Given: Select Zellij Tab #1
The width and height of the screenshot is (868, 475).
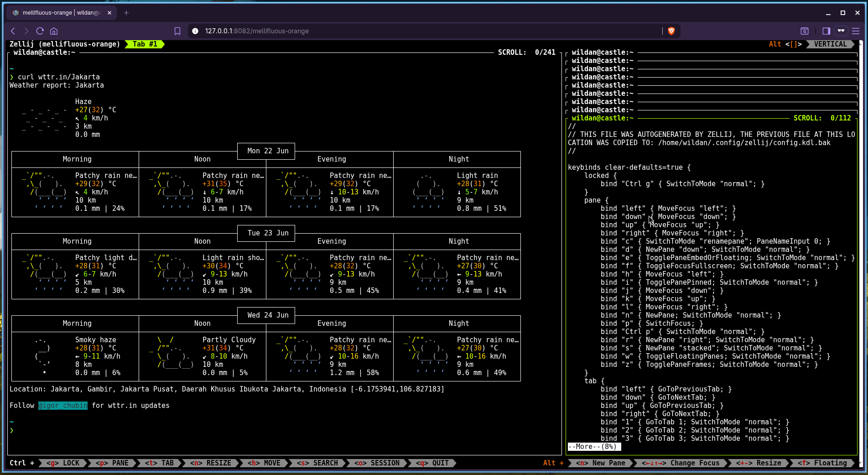Looking at the screenshot, I should click(145, 44).
